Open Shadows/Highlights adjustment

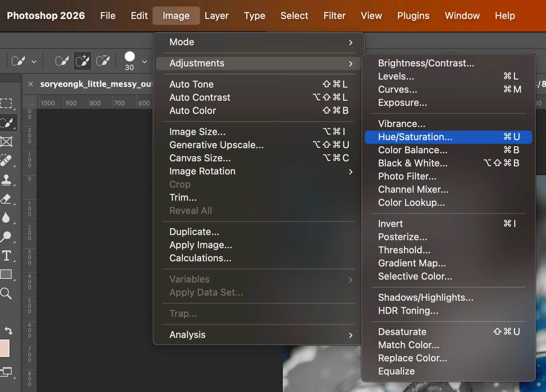pyautogui.click(x=449, y=298)
